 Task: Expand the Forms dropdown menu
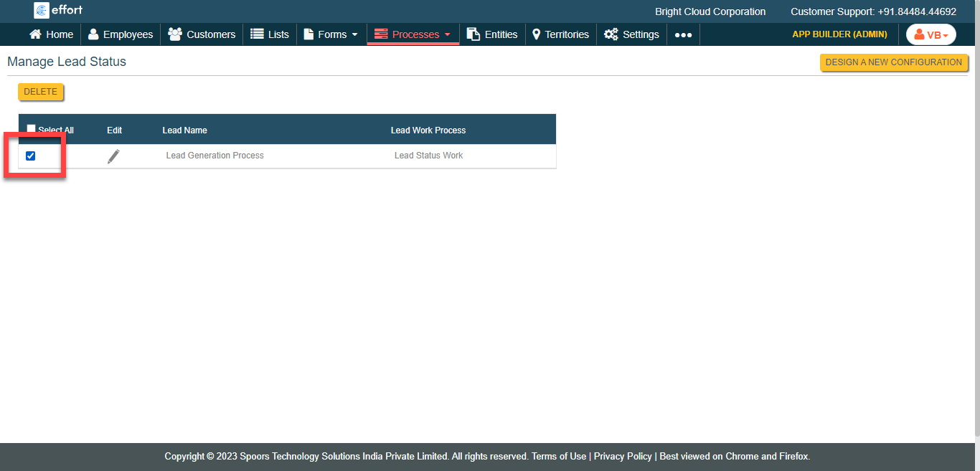pos(331,34)
